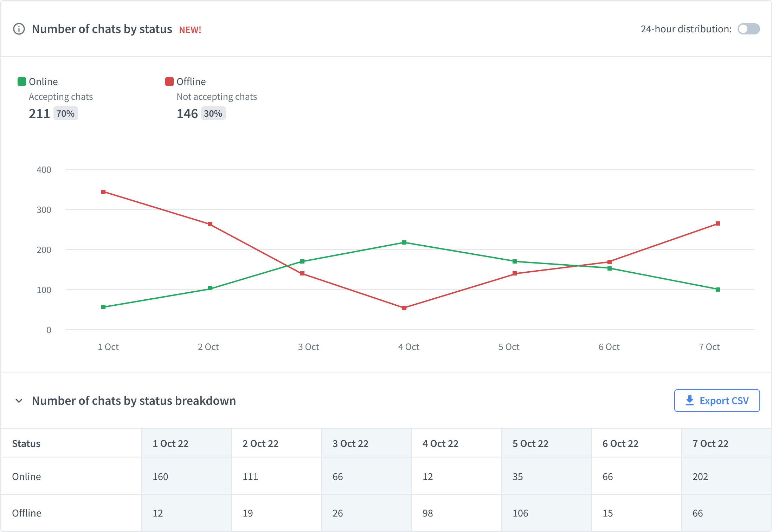Click the 400 y-axis label

point(44,170)
